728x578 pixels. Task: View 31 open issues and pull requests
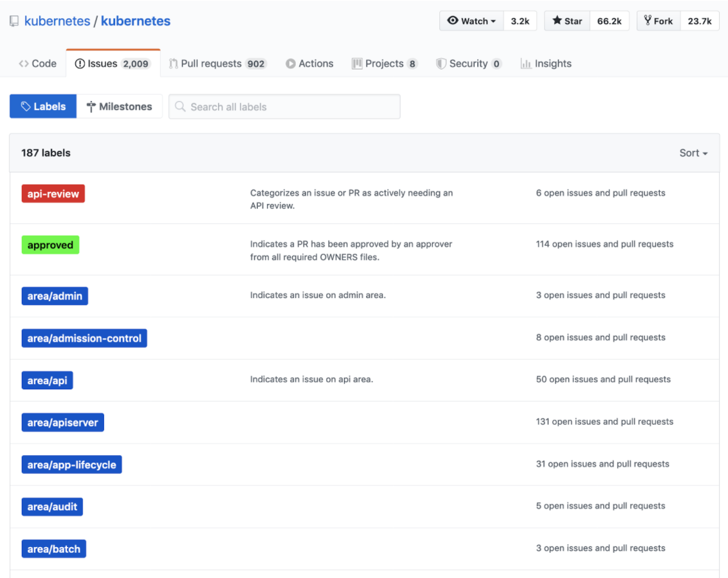click(x=603, y=463)
